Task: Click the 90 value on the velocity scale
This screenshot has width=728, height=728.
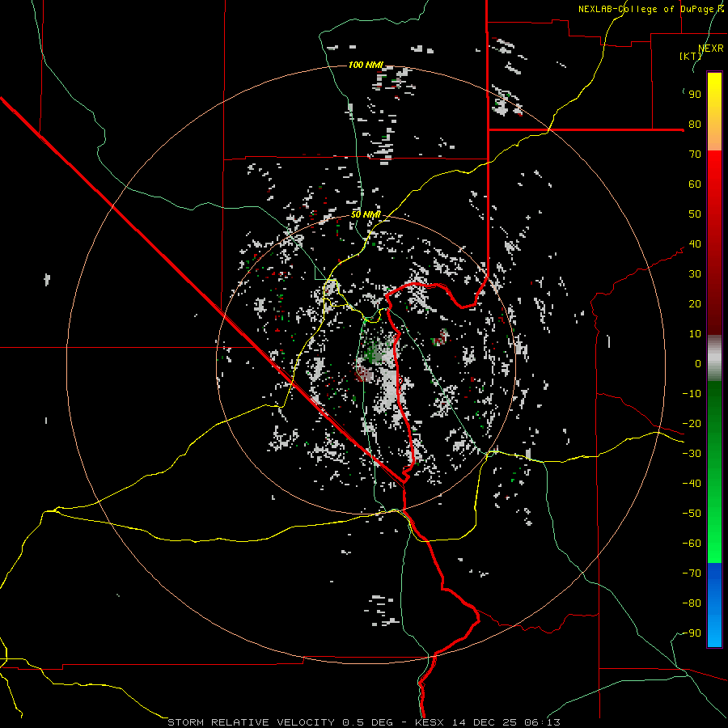Action: click(695, 95)
